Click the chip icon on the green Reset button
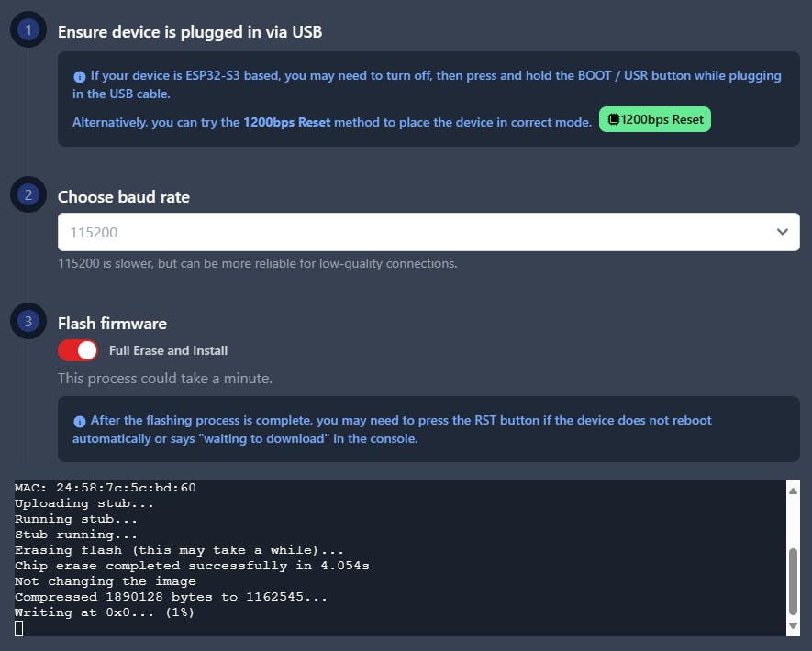The image size is (812, 651). [614, 120]
